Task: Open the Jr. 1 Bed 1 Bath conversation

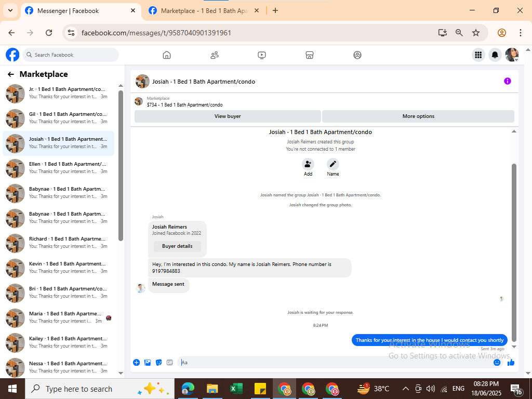Action: [x=58, y=93]
